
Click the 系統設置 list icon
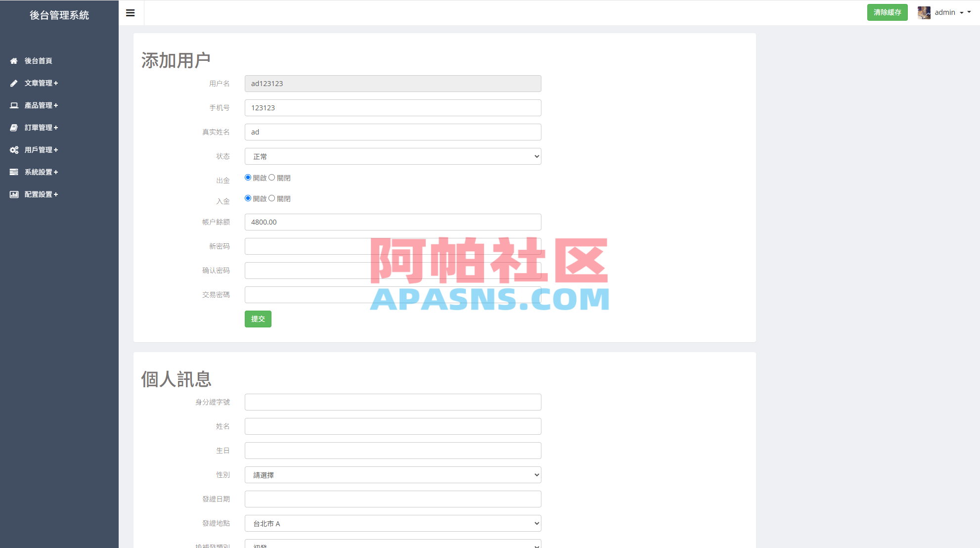tap(14, 172)
